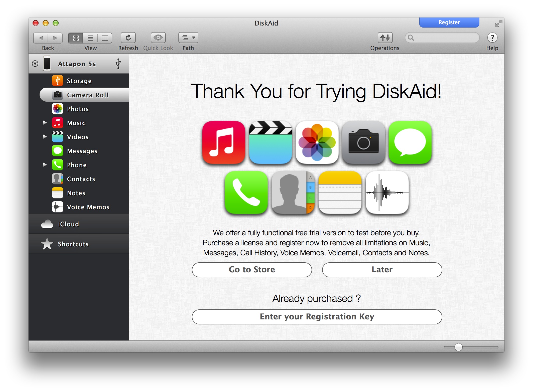Screen dimensions: 533x392
Task: Open Contacts in the sidebar
Action: pos(79,179)
